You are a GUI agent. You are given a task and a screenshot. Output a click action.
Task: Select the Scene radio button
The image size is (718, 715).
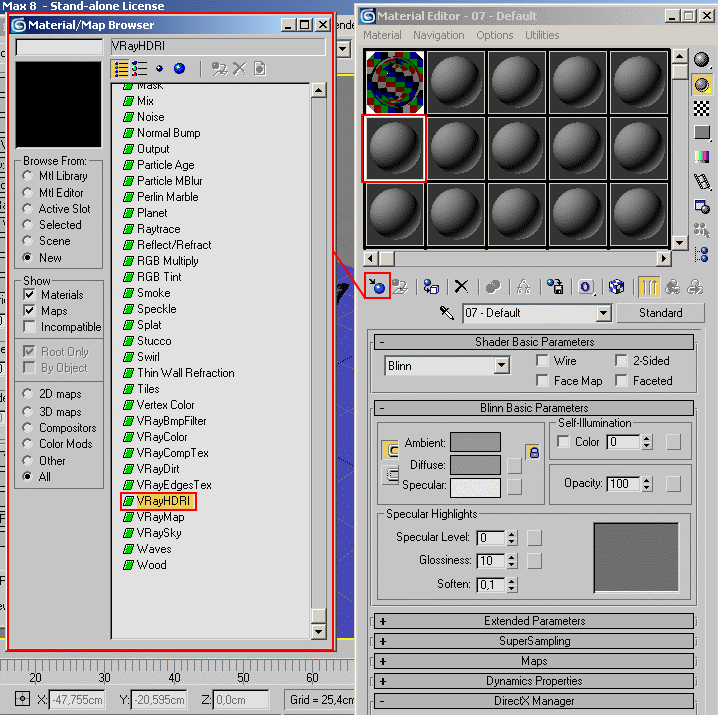pyautogui.click(x=27, y=241)
